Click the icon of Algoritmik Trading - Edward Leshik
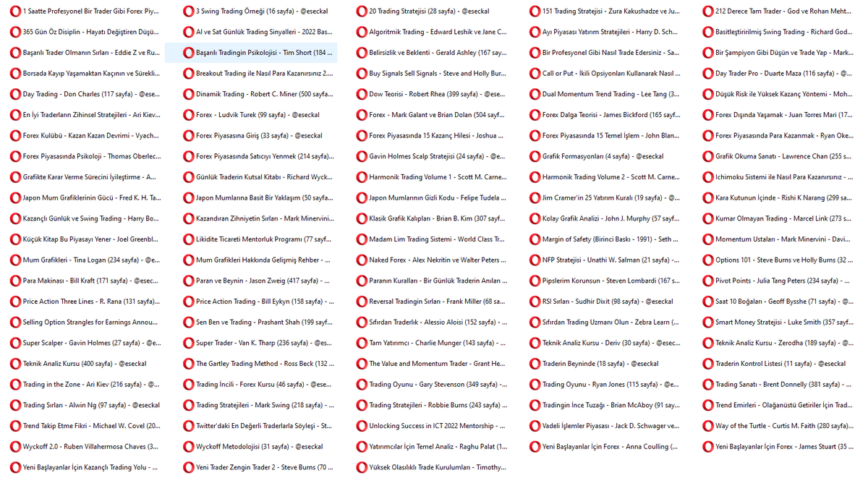The height and width of the screenshot is (478, 868). 362,32
